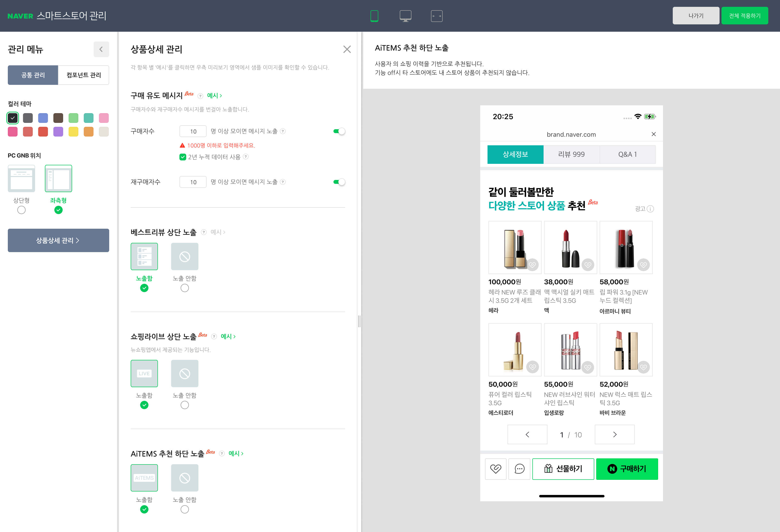Open help icon next to 2년 누적 데이터
The height and width of the screenshot is (532, 780).
[246, 157]
